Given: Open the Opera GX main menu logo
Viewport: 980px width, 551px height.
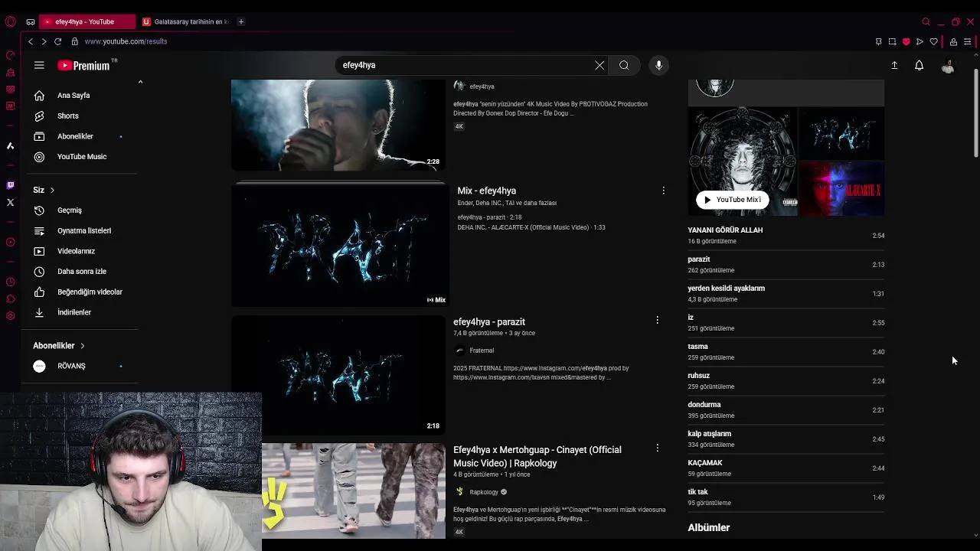Looking at the screenshot, I should click(x=10, y=21).
